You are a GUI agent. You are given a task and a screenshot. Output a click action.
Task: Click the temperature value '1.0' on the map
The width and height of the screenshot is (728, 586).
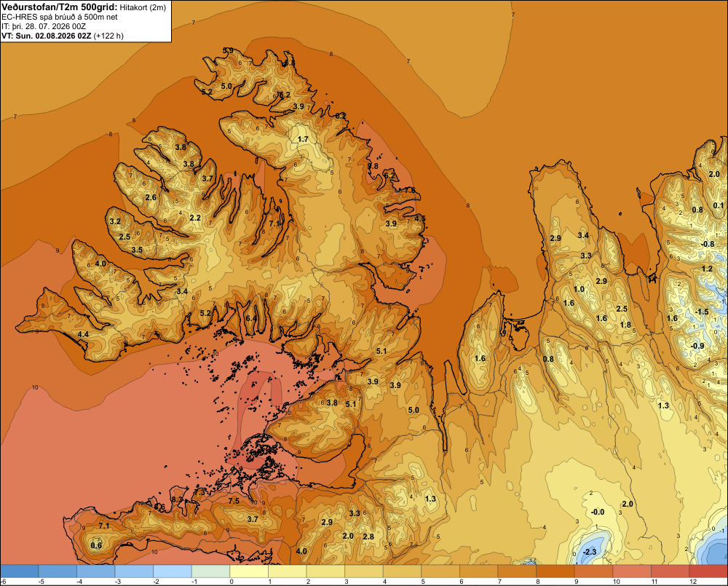(579, 289)
